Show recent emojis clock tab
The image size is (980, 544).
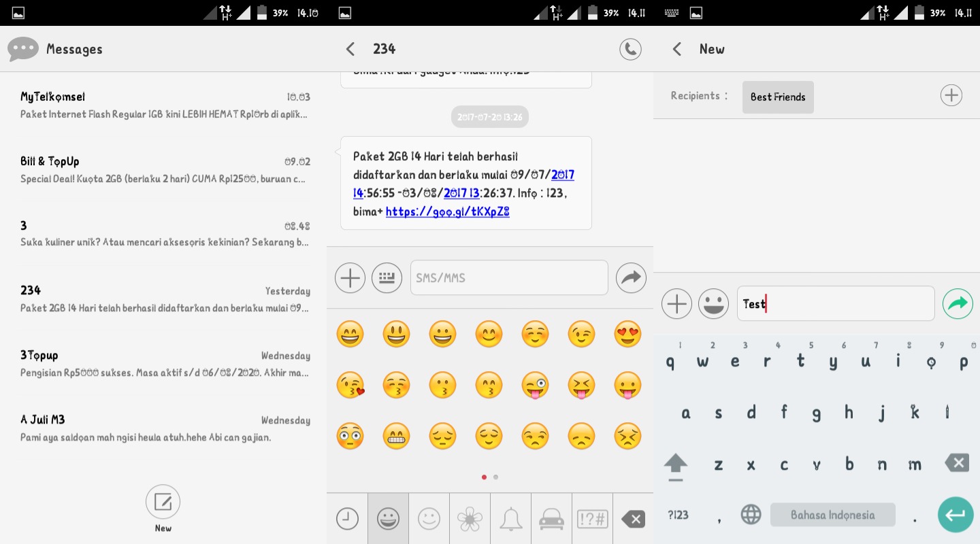coord(347,519)
